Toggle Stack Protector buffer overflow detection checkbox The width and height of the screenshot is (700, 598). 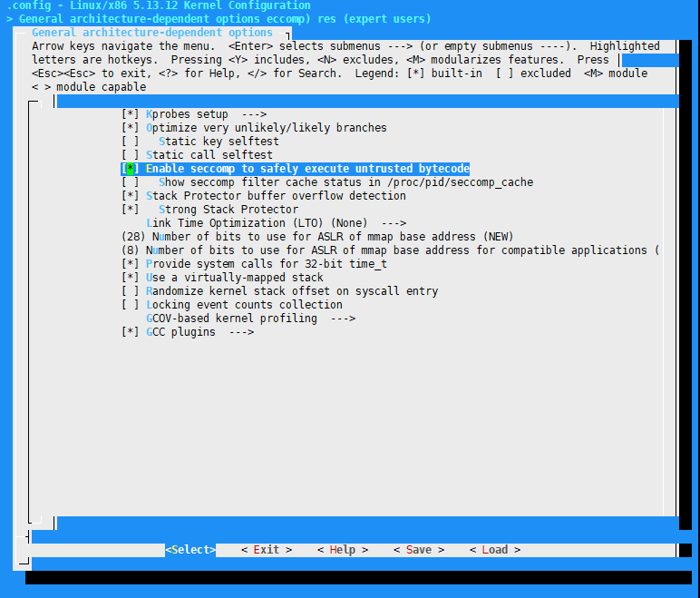(130, 196)
